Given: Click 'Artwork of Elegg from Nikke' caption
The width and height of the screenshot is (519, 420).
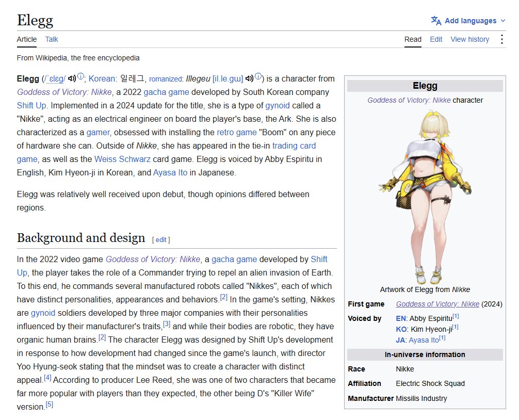Looking at the screenshot, I should coord(425,289).
